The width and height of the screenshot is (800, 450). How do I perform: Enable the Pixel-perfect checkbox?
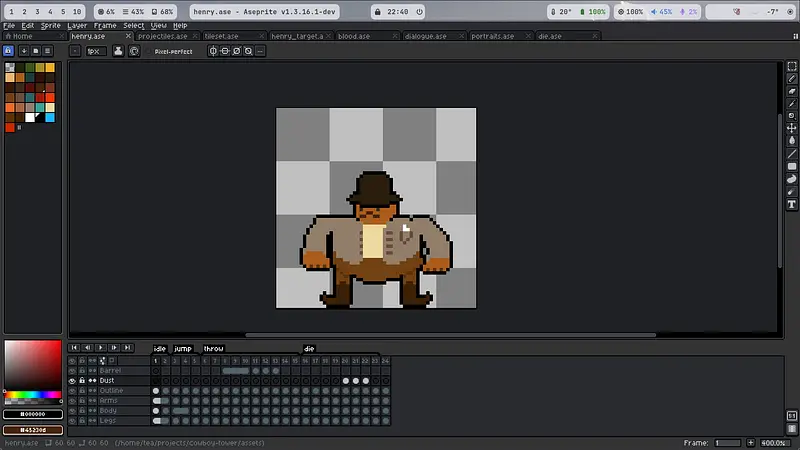tap(148, 50)
